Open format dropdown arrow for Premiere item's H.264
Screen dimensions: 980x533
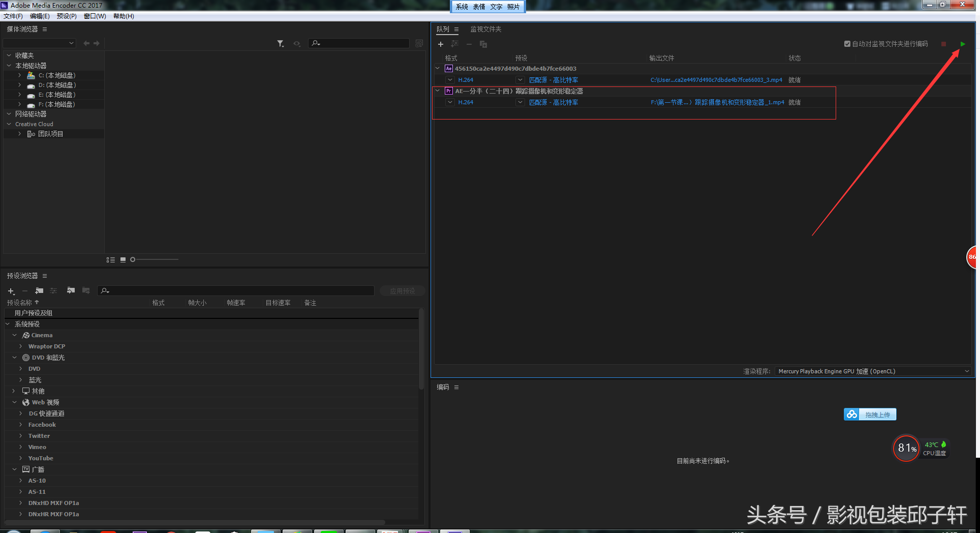coord(450,102)
